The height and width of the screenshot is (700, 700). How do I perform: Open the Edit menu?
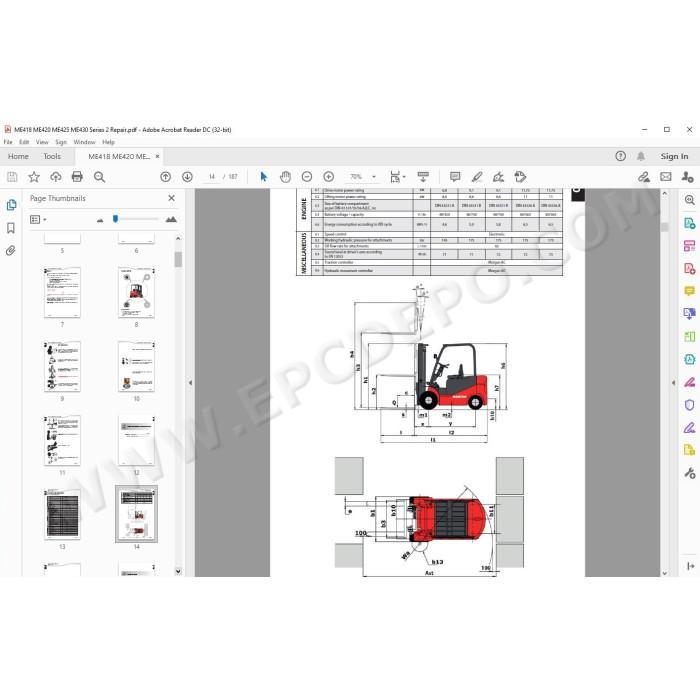pyautogui.click(x=24, y=142)
